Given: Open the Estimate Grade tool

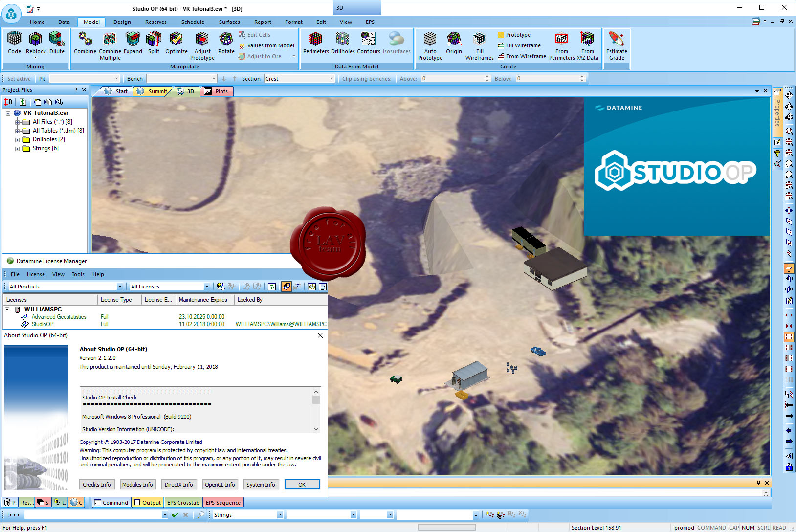Looking at the screenshot, I should pyautogui.click(x=617, y=45).
